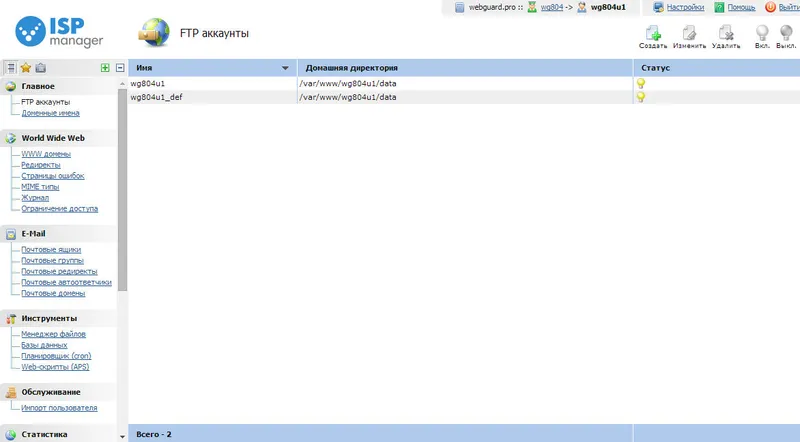Open Планировщик (cron) link
800x442 pixels.
pos(56,356)
